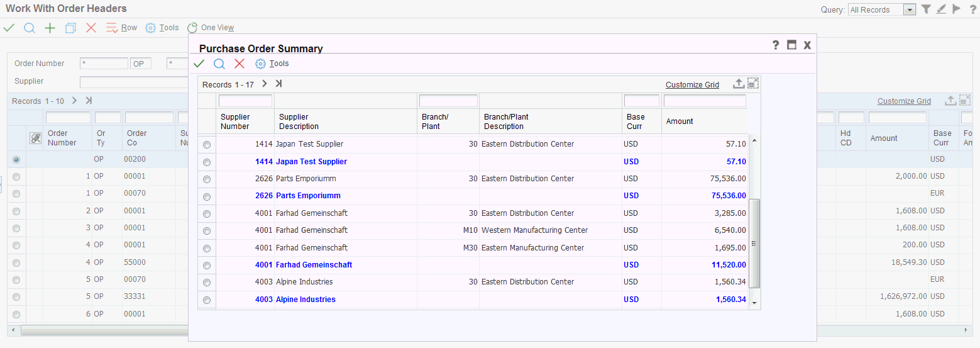980x348 pixels.
Task: Click the edit pencil icon beside Query
Action: point(942,9)
